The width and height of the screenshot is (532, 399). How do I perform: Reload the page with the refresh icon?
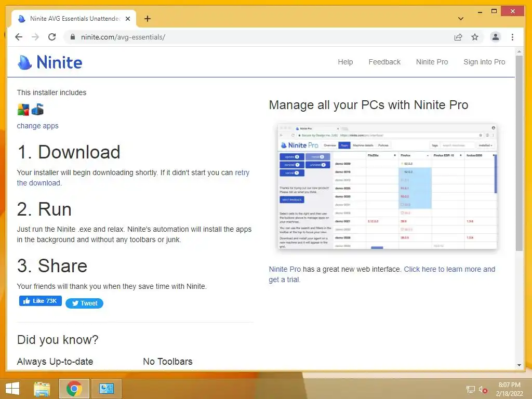(x=52, y=37)
